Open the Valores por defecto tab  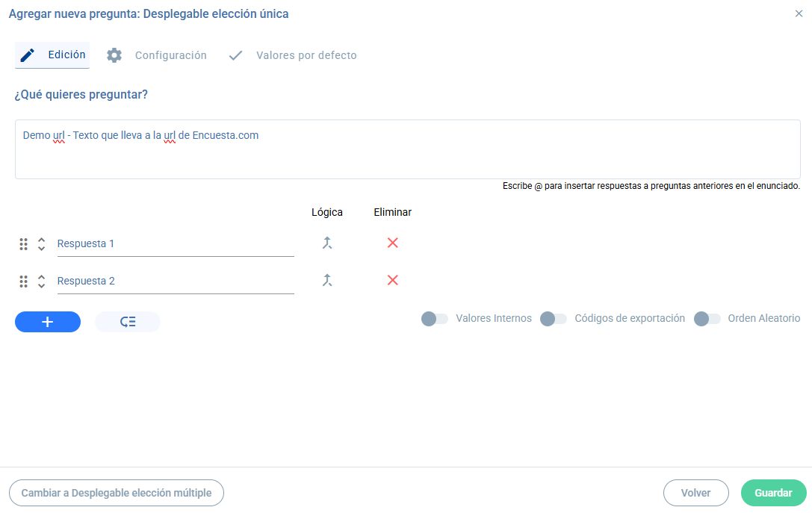pyautogui.click(x=293, y=55)
